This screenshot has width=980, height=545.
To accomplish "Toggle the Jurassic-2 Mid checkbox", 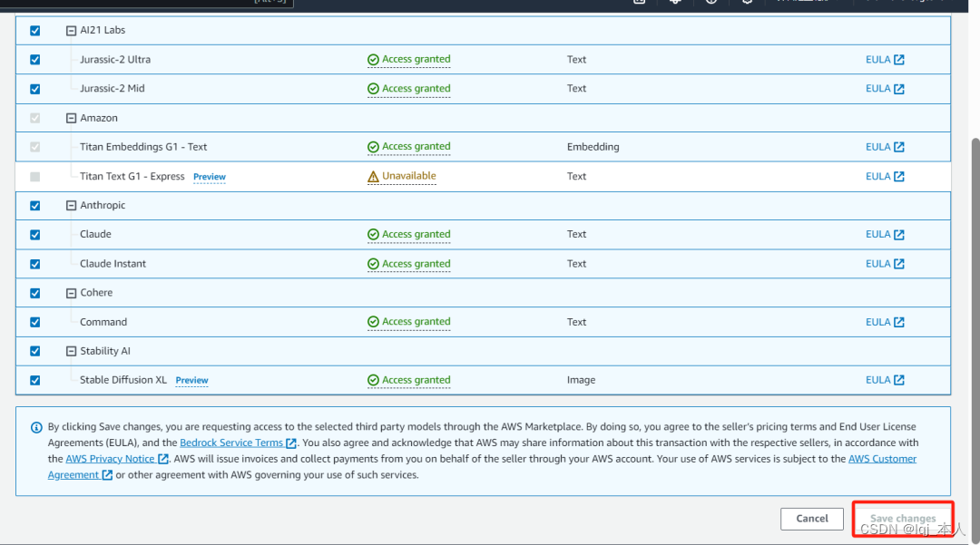I will point(35,89).
